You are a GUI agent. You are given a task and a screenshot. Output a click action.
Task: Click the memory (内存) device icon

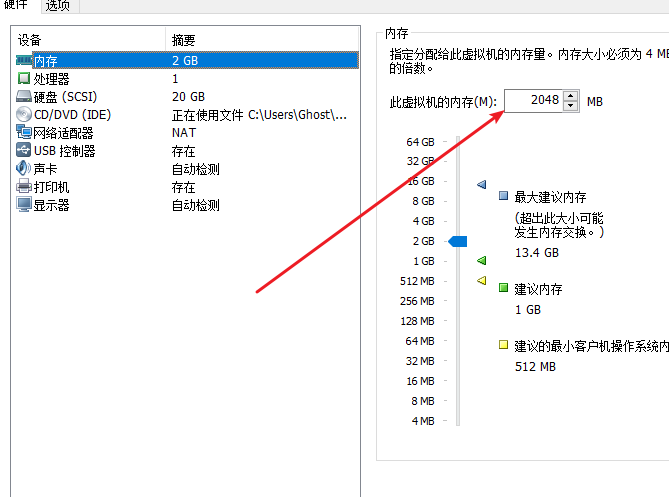coord(24,60)
